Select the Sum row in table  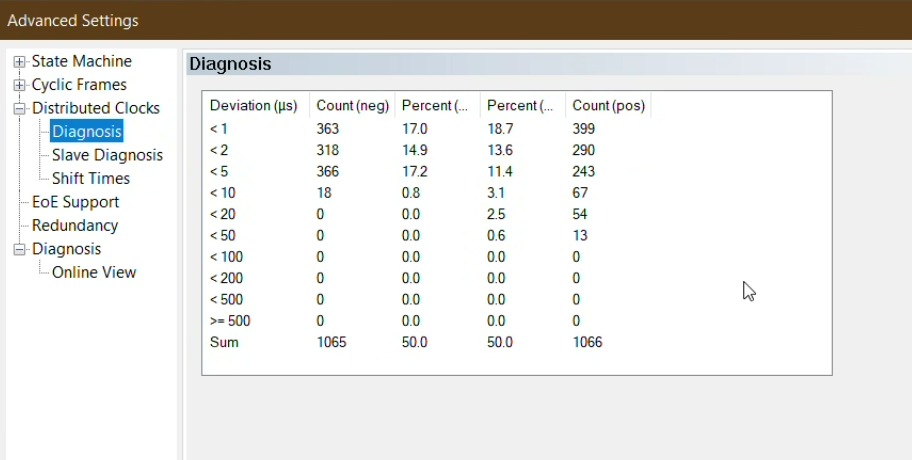point(223,342)
